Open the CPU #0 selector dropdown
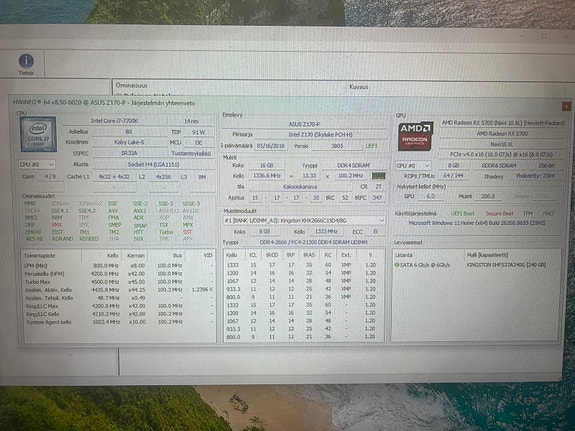This screenshot has width=575, height=431. point(37,164)
